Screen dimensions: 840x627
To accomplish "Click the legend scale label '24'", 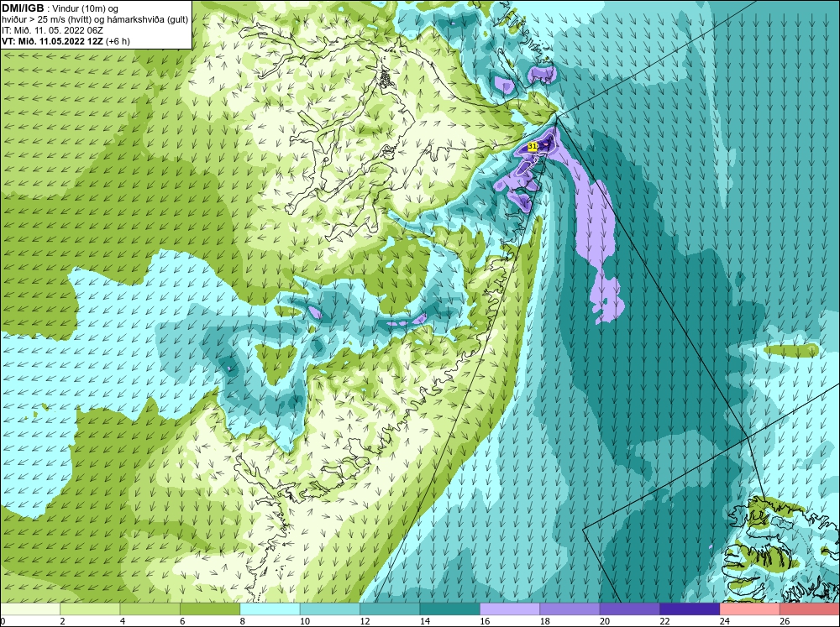I will [725, 621].
